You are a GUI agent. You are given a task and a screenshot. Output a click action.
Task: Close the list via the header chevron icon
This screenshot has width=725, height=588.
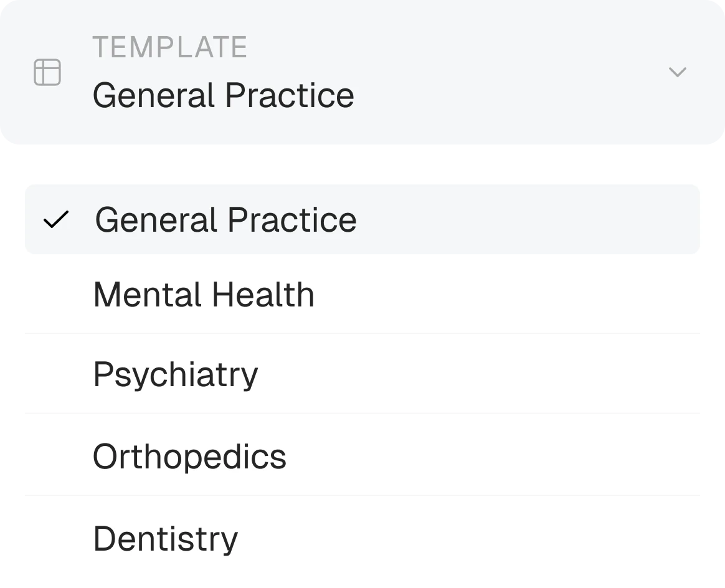678,72
